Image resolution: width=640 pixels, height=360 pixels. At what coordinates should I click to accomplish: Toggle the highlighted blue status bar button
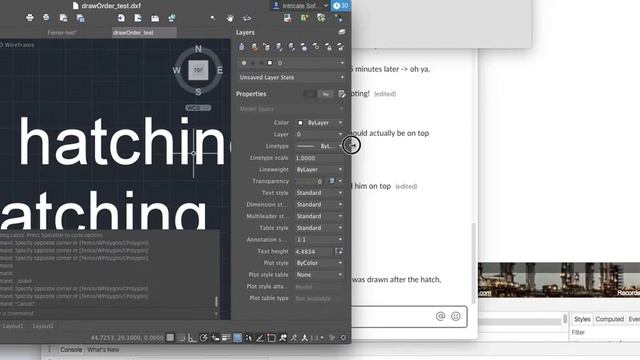(x=237, y=338)
